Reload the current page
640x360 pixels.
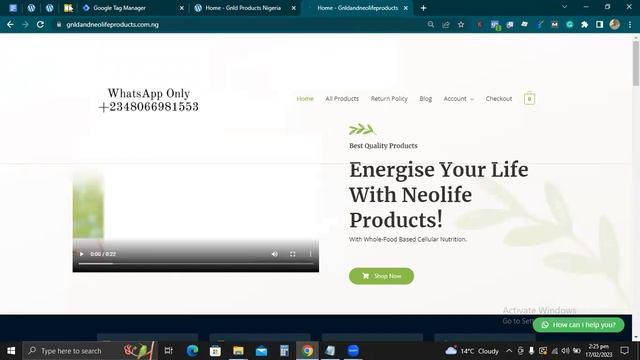(40, 24)
